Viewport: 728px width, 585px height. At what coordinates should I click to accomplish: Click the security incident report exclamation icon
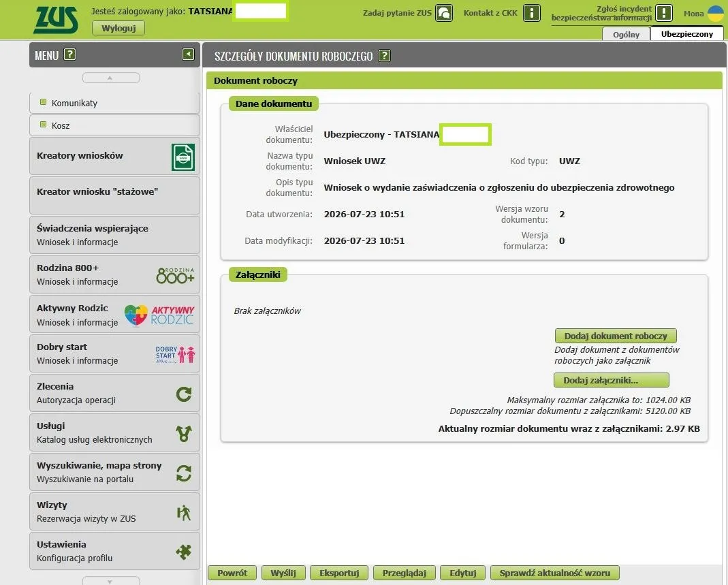[664, 13]
